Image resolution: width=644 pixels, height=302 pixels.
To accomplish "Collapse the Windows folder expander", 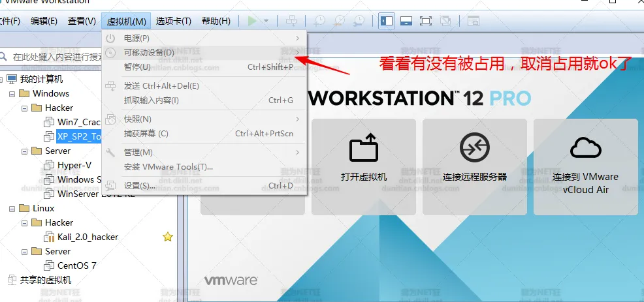I will click(x=12, y=94).
